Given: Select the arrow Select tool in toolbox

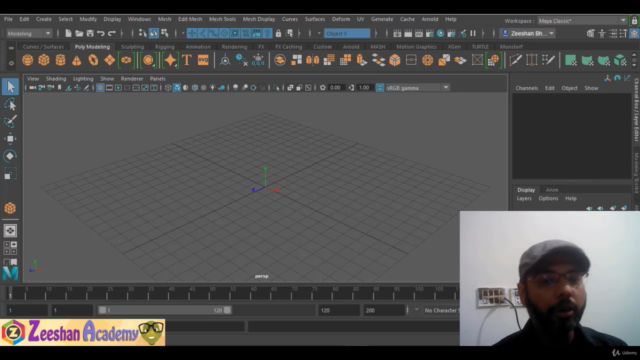Looking at the screenshot, I should (x=10, y=87).
